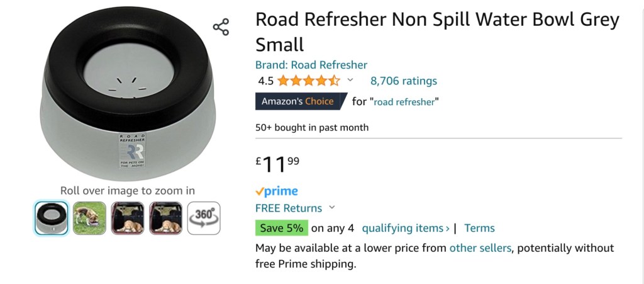Open the 360 degree view thumbnail
Screen dimensions: 644x284
pyautogui.click(x=204, y=218)
